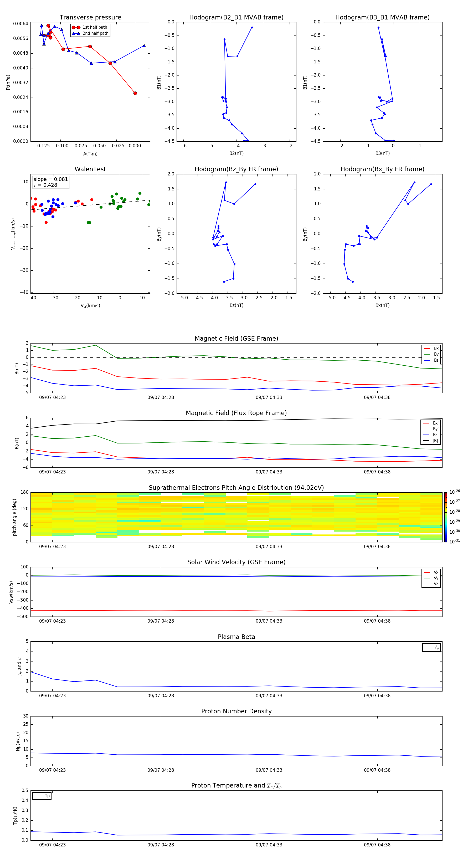Click the Vx legend entry in velocity plot
This screenshot has width=473, height=868.
pyautogui.click(x=431, y=573)
